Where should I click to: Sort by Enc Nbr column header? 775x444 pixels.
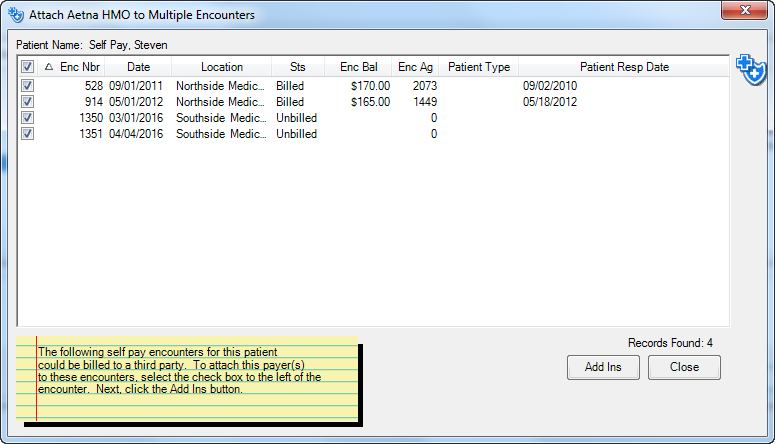79,67
